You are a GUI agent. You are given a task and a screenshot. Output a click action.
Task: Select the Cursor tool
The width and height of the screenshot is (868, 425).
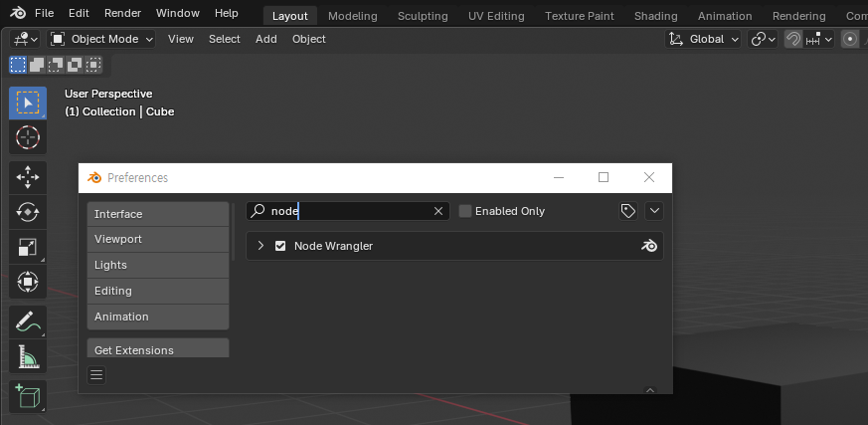[x=28, y=137]
